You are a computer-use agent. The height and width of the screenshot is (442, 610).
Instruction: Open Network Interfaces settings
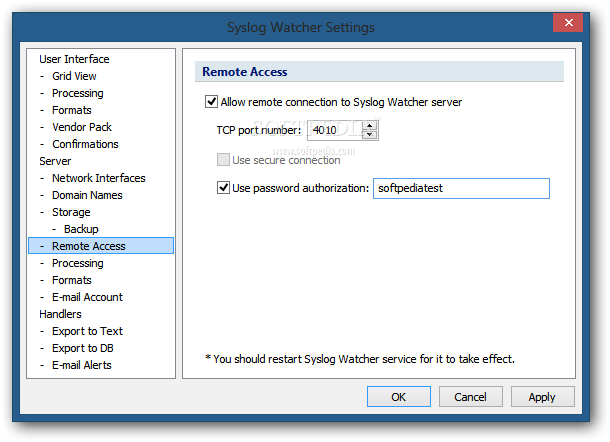pos(98,178)
